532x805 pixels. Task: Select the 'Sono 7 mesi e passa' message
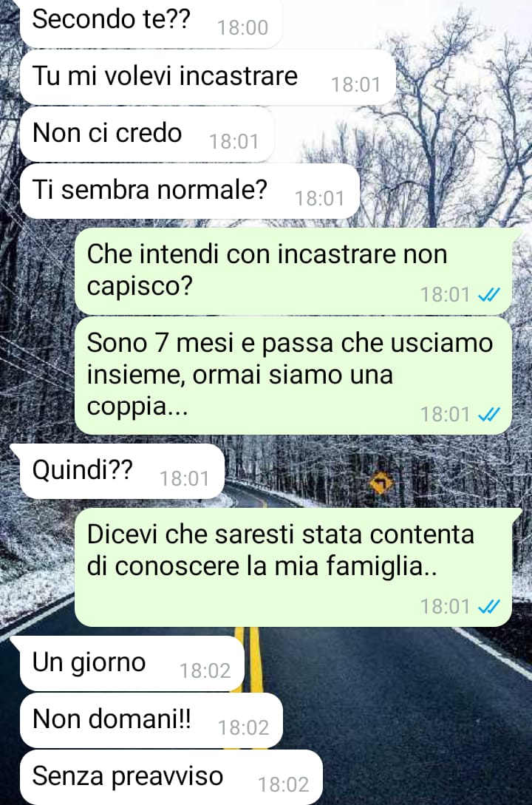(293, 376)
